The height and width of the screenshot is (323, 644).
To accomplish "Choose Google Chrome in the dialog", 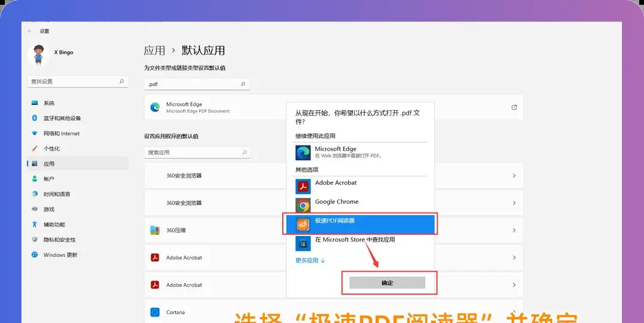I will tap(360, 205).
